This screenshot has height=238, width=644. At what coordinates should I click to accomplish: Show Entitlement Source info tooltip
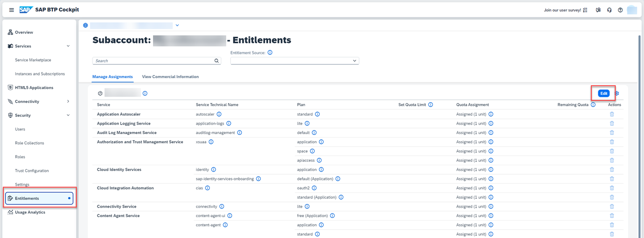(270, 53)
